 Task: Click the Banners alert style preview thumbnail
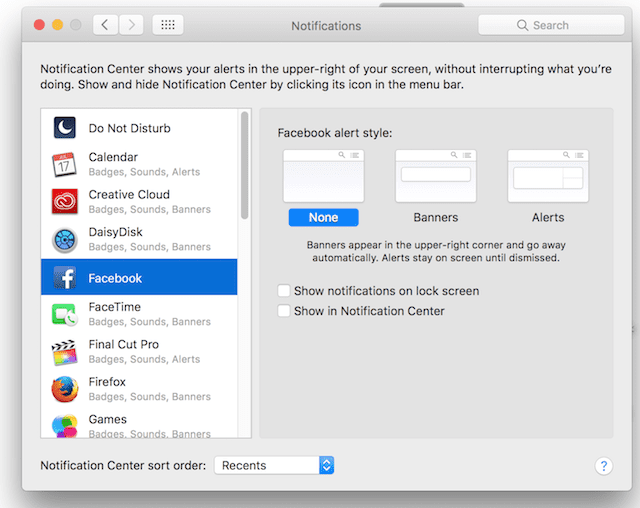point(436,176)
